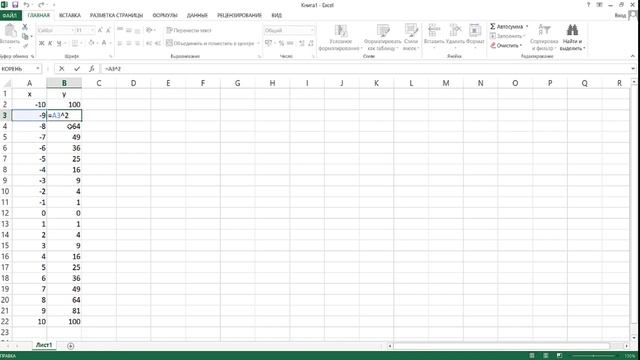Image resolution: width=640 pixels, height=360 pixels.
Task: Open the font size dropdown
Action: 93,30
